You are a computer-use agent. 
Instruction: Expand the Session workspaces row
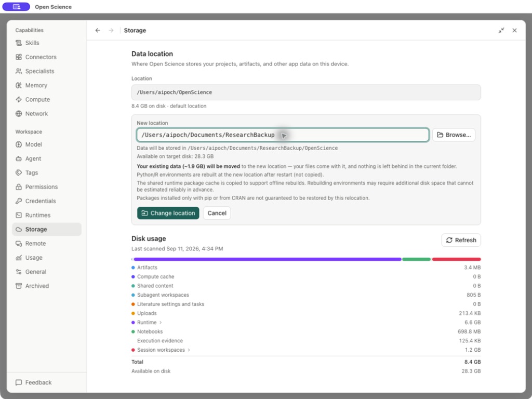click(189, 350)
